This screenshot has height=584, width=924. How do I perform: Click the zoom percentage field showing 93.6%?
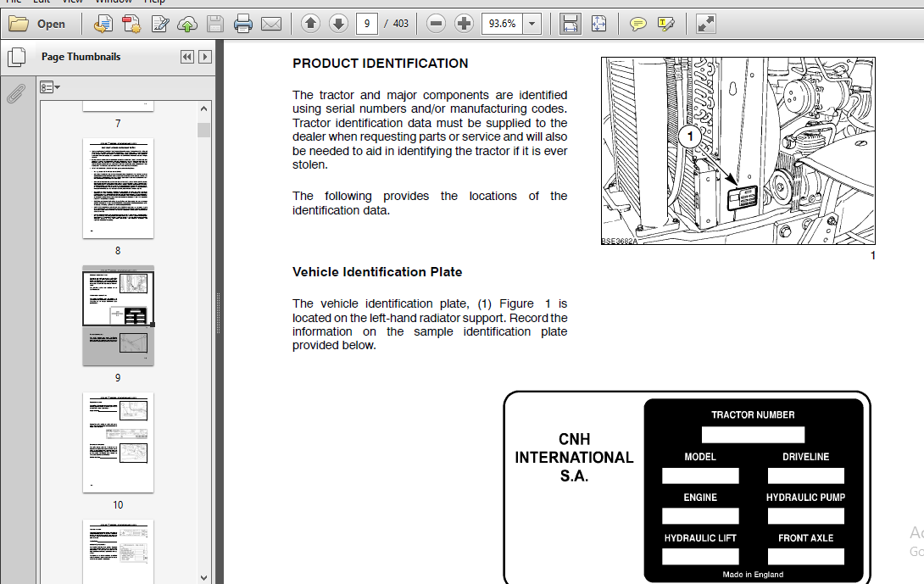click(x=502, y=24)
